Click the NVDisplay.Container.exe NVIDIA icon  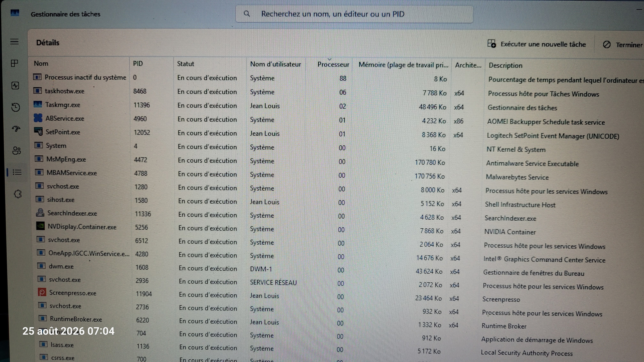point(41,226)
